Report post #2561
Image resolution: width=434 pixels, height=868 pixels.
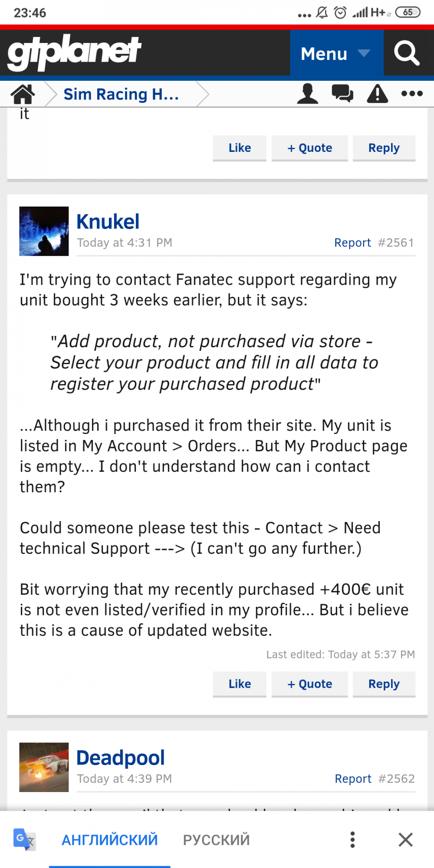point(352,243)
